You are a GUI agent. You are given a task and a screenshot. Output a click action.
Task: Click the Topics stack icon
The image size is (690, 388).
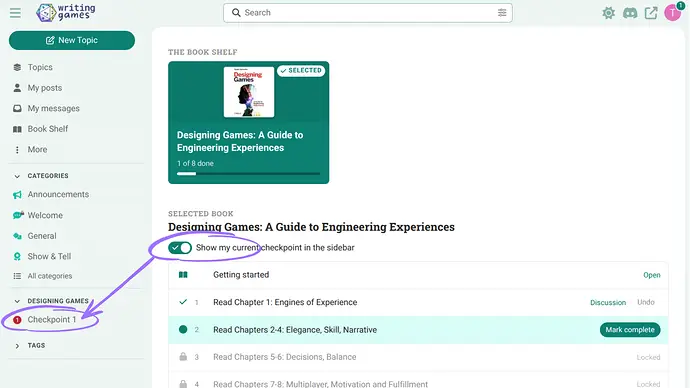[17, 67]
